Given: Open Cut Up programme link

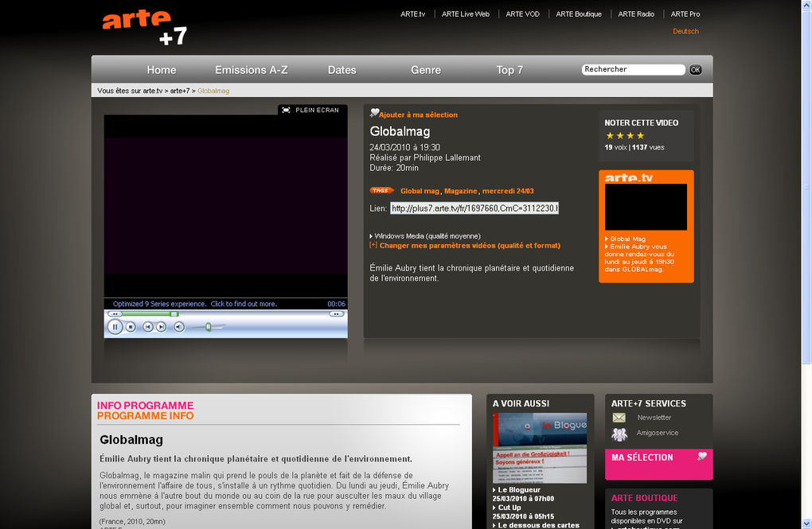Looking at the screenshot, I should (x=509, y=508).
